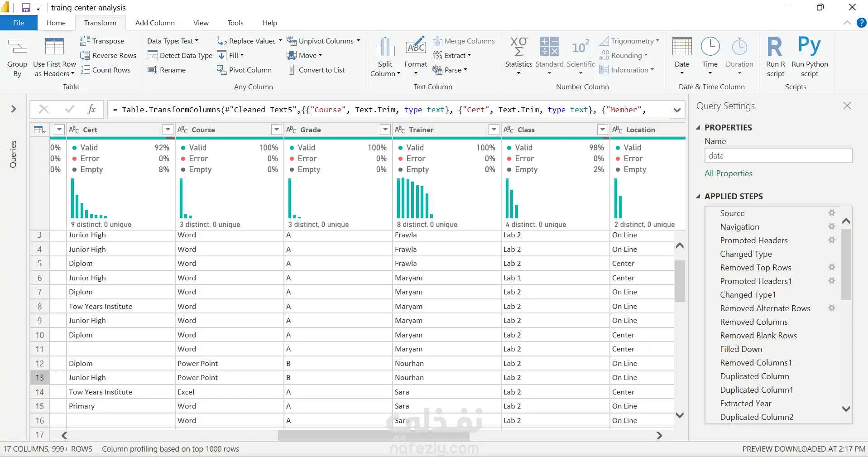Close the Query Settings pane
The width and height of the screenshot is (868, 457).
click(x=847, y=106)
